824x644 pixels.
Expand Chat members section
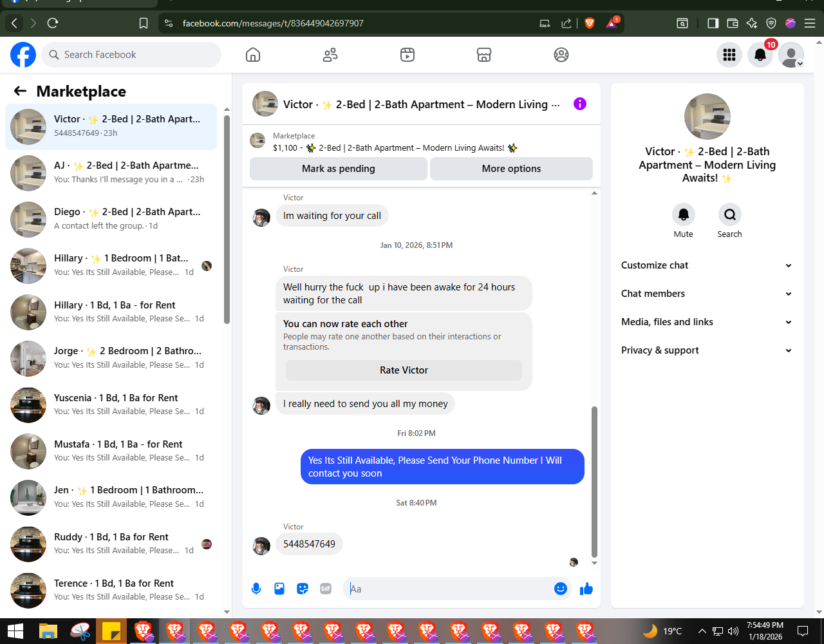(707, 294)
